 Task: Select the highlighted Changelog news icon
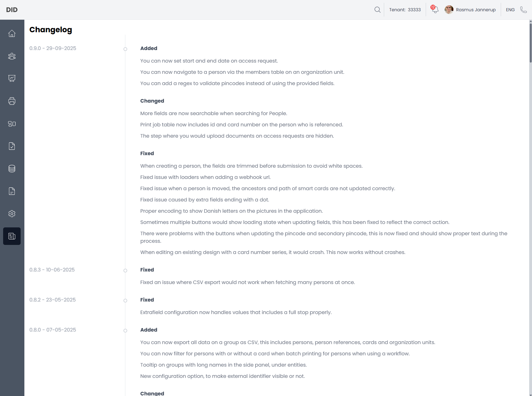12,236
